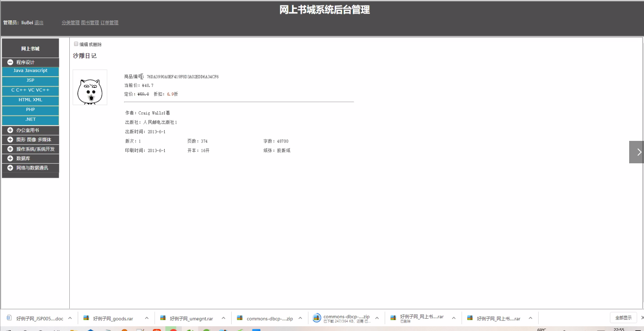The width and height of the screenshot is (644, 331).
Task: Open the 好例子网_umegnt.rar download
Action: pos(191,319)
